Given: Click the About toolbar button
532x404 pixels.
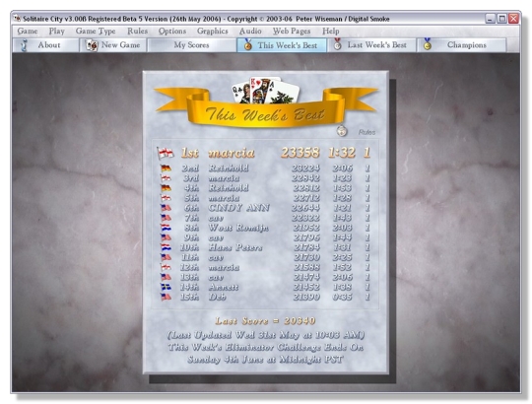Looking at the screenshot, I should pyautogui.click(x=45, y=45).
